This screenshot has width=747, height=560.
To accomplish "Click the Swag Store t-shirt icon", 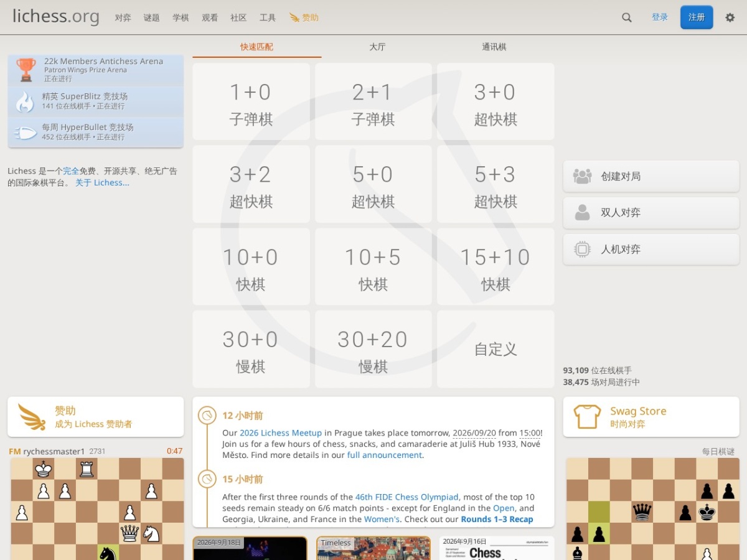I will 587,417.
